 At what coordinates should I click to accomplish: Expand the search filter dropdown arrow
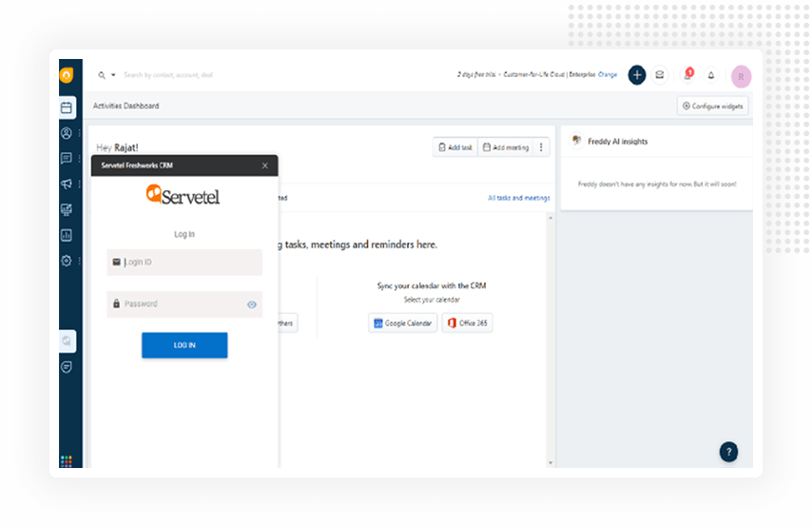point(113,75)
